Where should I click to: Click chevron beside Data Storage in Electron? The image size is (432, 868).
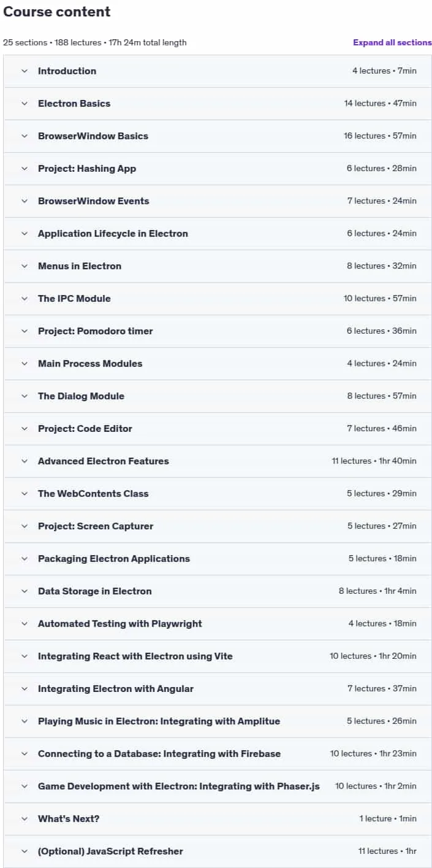pyautogui.click(x=25, y=591)
